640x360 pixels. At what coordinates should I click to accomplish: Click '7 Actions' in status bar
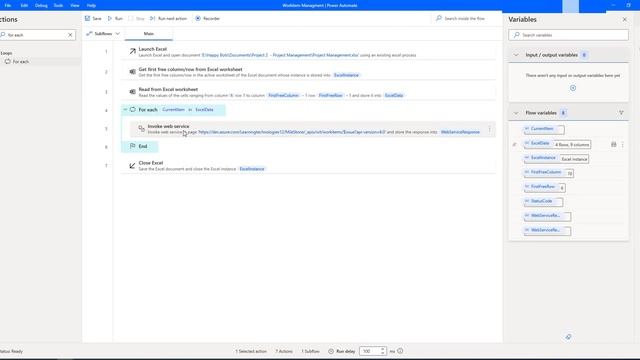pyautogui.click(x=284, y=351)
